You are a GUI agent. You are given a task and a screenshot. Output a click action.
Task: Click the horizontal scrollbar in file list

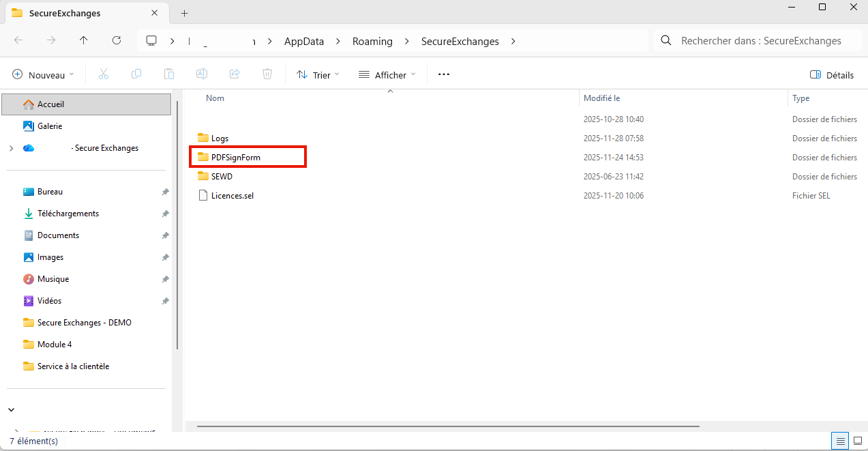(x=449, y=426)
